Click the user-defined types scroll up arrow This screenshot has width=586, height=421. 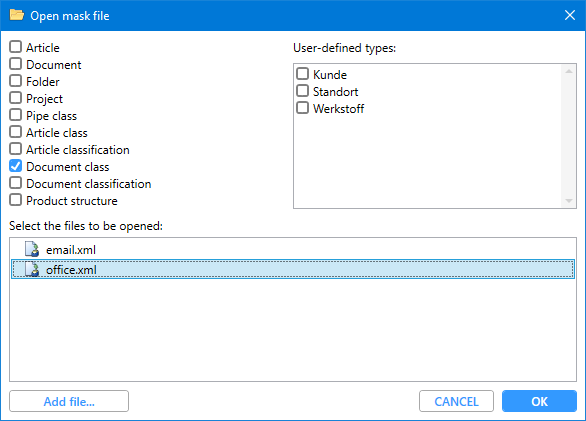[569, 71]
